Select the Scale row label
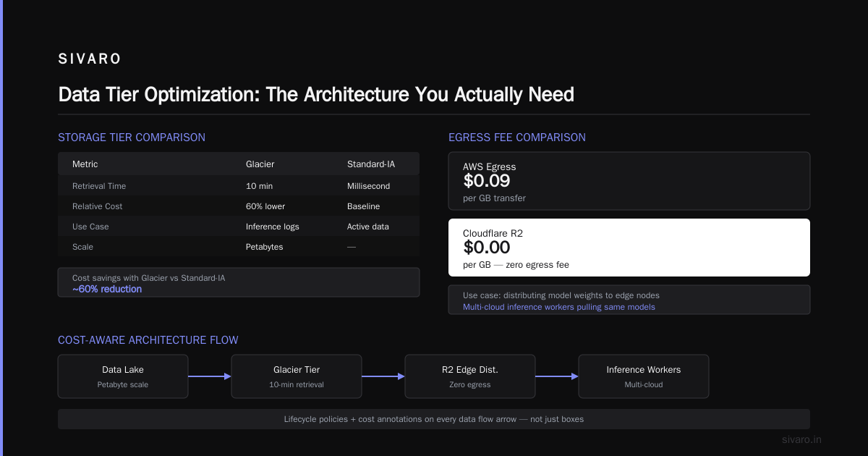This screenshot has height=456, width=868. [x=82, y=247]
